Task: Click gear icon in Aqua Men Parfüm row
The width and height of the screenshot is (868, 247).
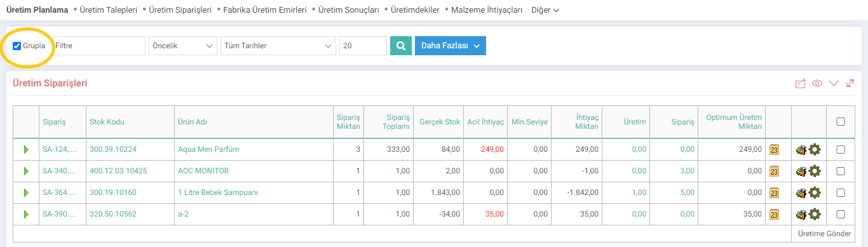Action: [x=815, y=149]
